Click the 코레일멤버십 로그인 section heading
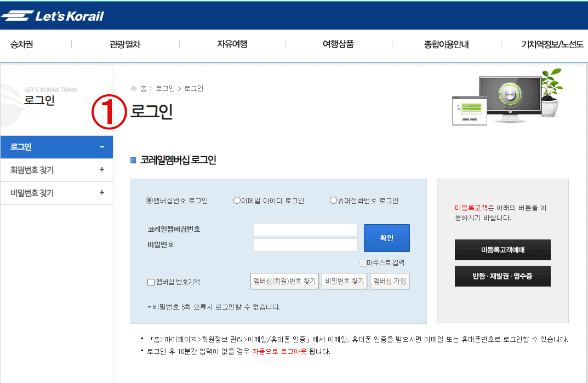Image resolution: width=588 pixels, height=383 pixels. pyautogui.click(x=178, y=160)
